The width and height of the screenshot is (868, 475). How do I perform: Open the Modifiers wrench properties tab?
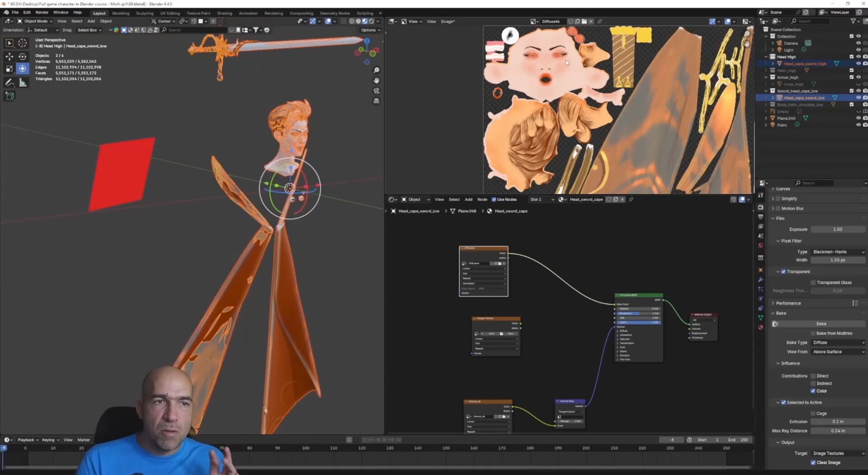(761, 280)
